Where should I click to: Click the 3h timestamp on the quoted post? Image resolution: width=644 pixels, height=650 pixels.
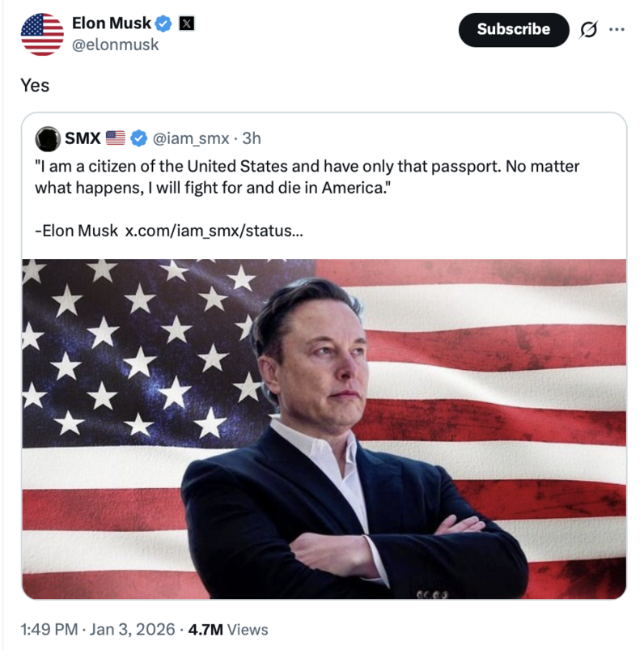point(252,139)
